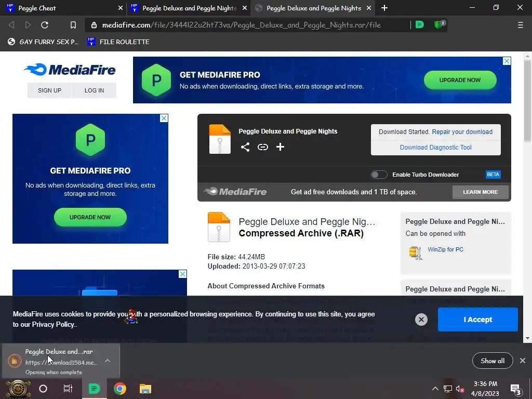The width and height of the screenshot is (532, 399).
Task: Accept cookies with I Accept button
Action: click(x=478, y=320)
